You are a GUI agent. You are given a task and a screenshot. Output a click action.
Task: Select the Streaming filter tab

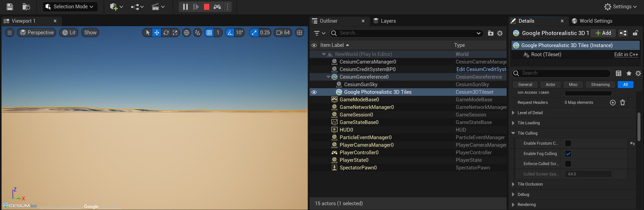(x=600, y=85)
